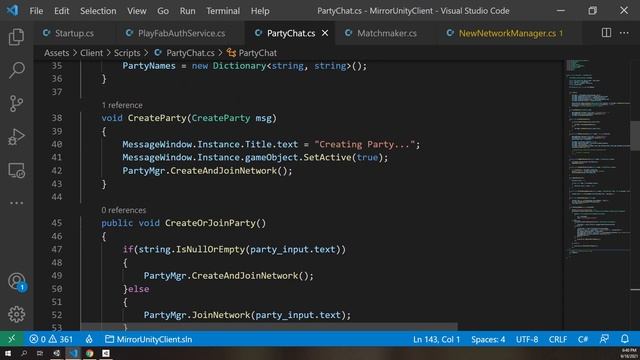The height and width of the screenshot is (360, 640).
Task: Open the Source Control view
Action: 16,104
